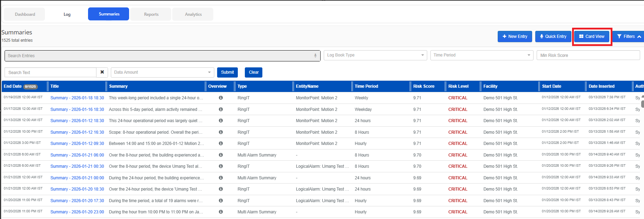
Task: Click the Search Text input
Action: coord(51,72)
